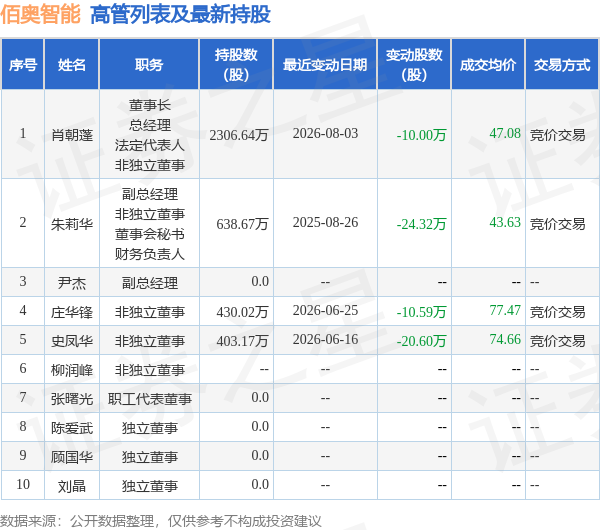The image size is (600, 530).
Task: Click 非独立董事 in 柳润峰's row
Action: 150,370
